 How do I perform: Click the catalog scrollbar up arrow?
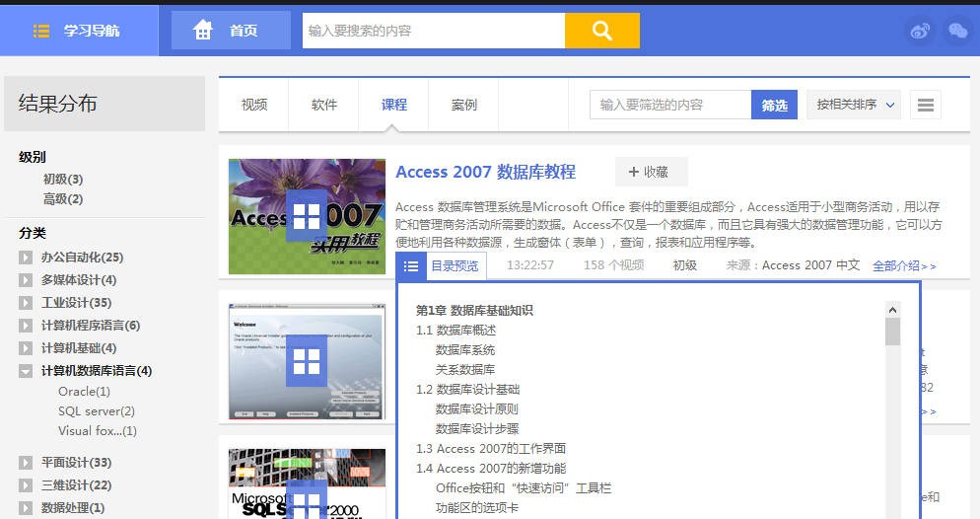pyautogui.click(x=892, y=310)
